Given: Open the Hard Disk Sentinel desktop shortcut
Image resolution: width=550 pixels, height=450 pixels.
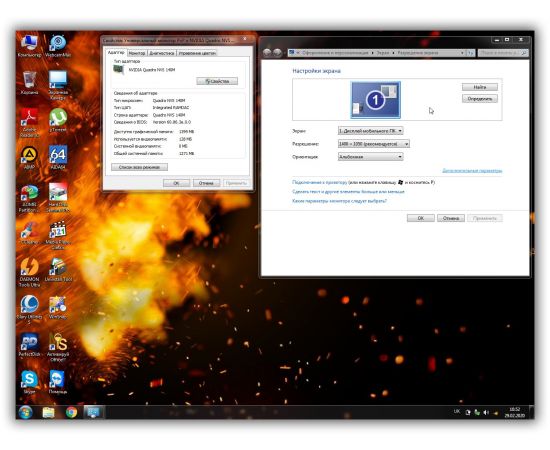Looking at the screenshot, I should 58,198.
